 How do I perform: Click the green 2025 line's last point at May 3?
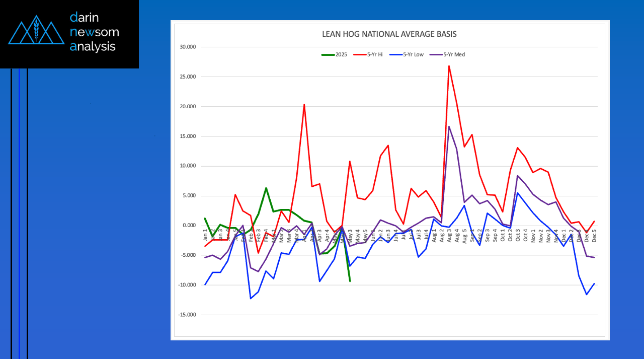point(350,280)
